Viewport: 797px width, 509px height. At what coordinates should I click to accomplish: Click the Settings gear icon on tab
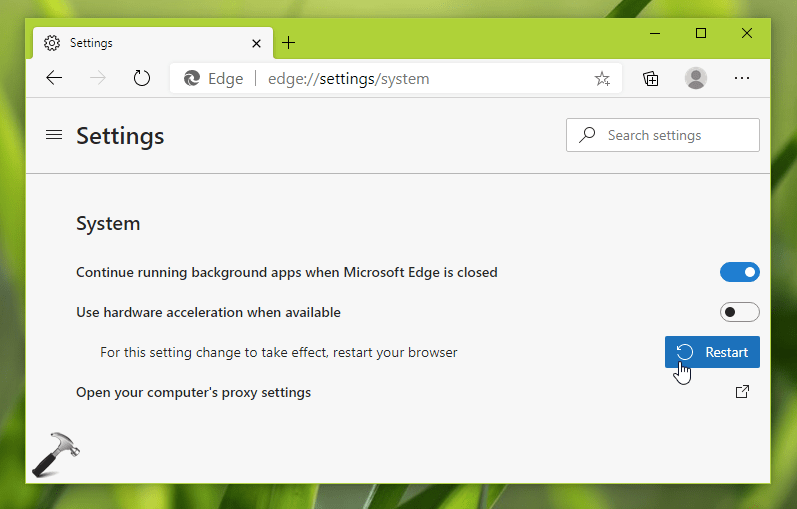tap(52, 43)
